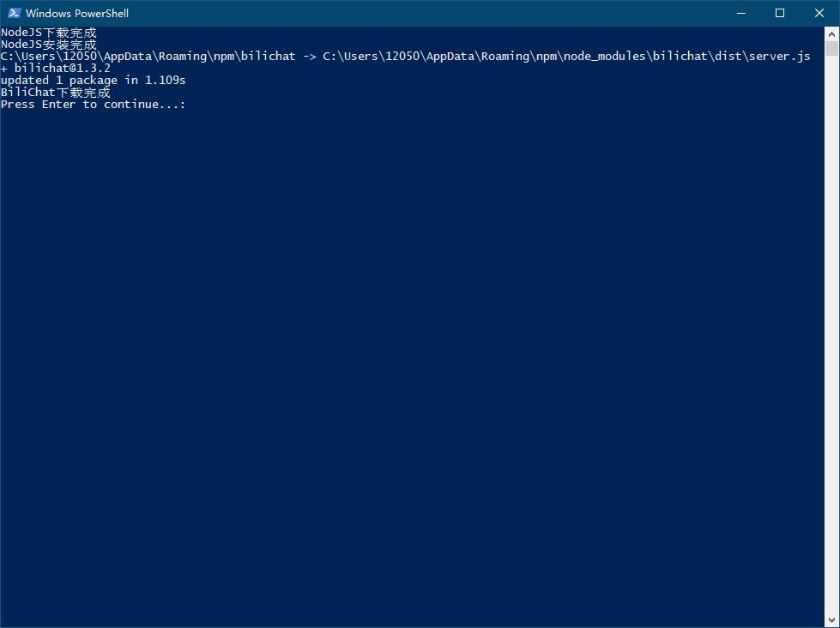840x628 pixels.
Task: Click "server.js" at the end of the path
Action: [779, 57]
